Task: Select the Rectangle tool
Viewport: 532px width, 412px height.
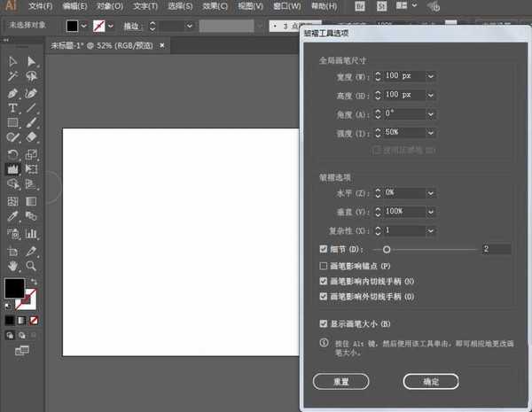Action: tap(13, 122)
